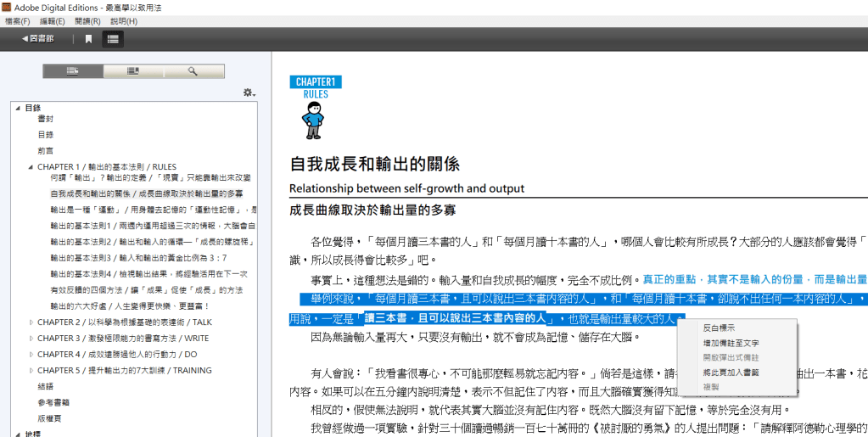
Task: Click the bookmark icon in toolbar
Action: pos(88,39)
